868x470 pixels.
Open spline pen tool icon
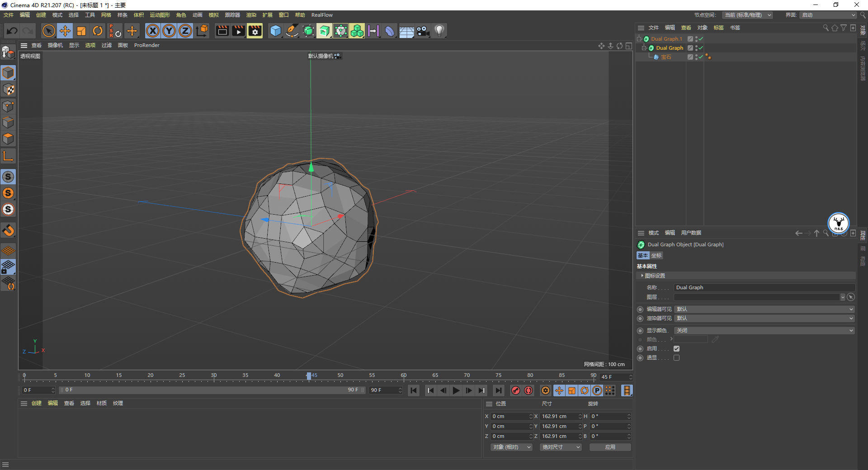[292, 31]
